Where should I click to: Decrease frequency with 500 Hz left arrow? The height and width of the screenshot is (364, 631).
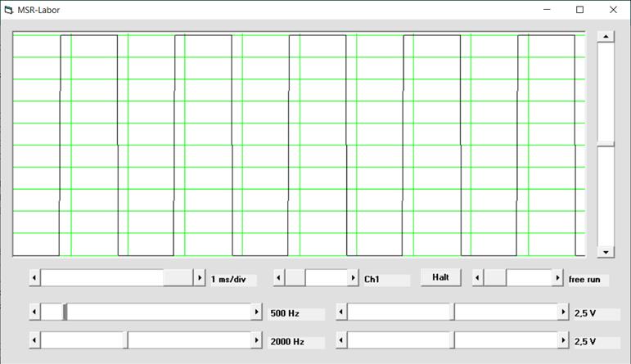click(34, 312)
